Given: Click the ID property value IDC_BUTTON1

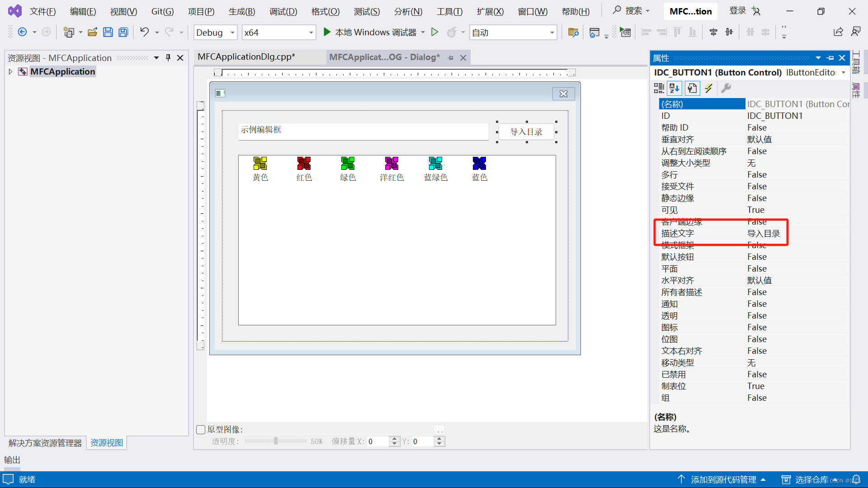Looking at the screenshot, I should click(x=775, y=116).
